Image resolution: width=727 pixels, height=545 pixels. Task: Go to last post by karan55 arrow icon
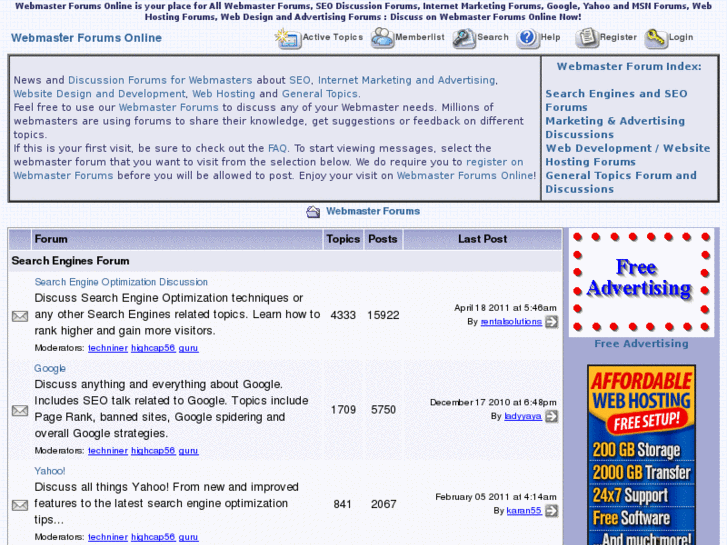click(x=551, y=511)
